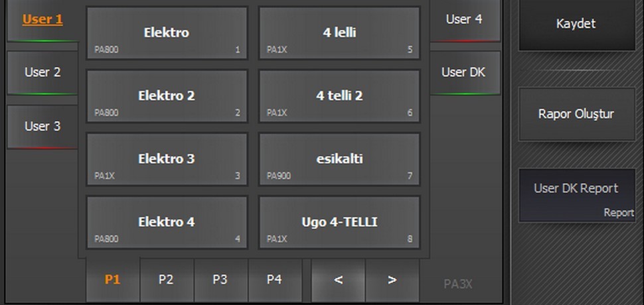Select the 4 lelli preset pad
This screenshot has width=644, height=305.
point(339,33)
